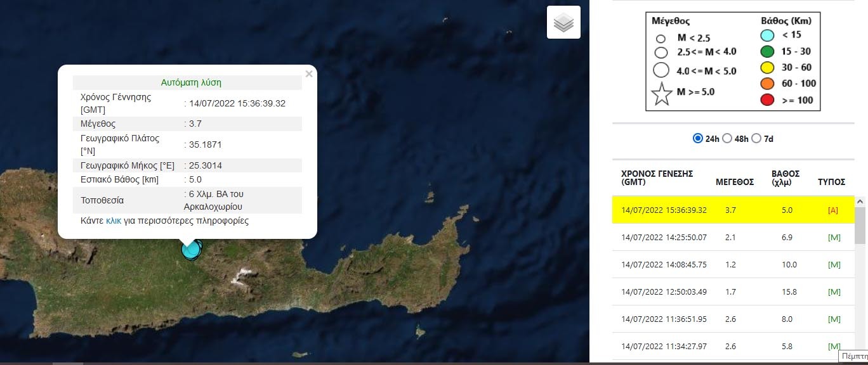This screenshot has width=868, height=365.
Task: Click the 'κλικ' link for more information
Action: click(x=114, y=221)
